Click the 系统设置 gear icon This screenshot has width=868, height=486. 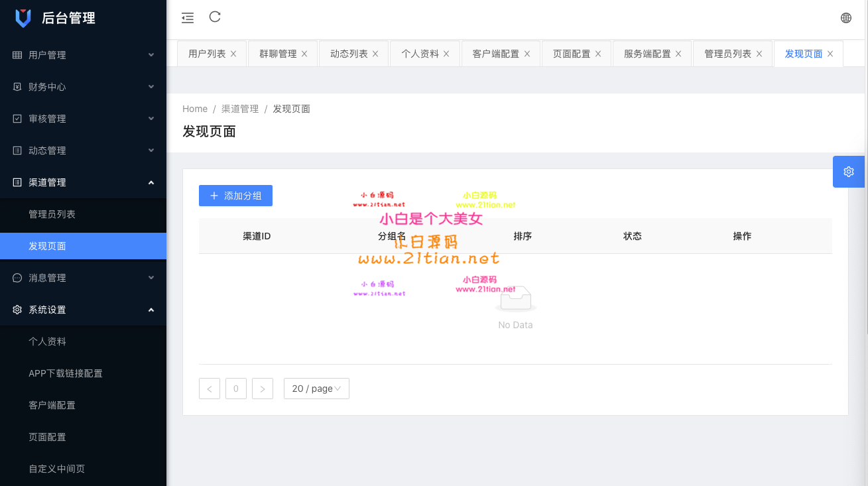pos(17,310)
